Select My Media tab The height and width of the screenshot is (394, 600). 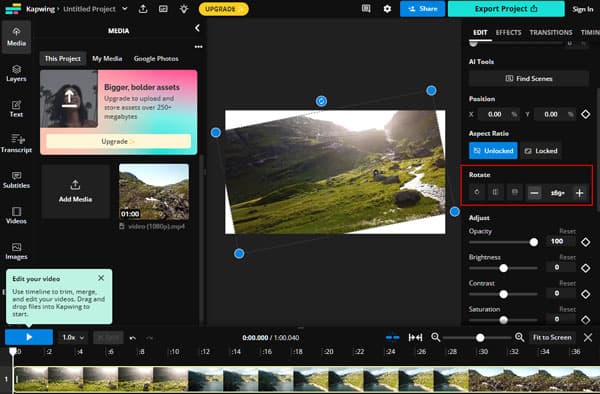[107, 59]
